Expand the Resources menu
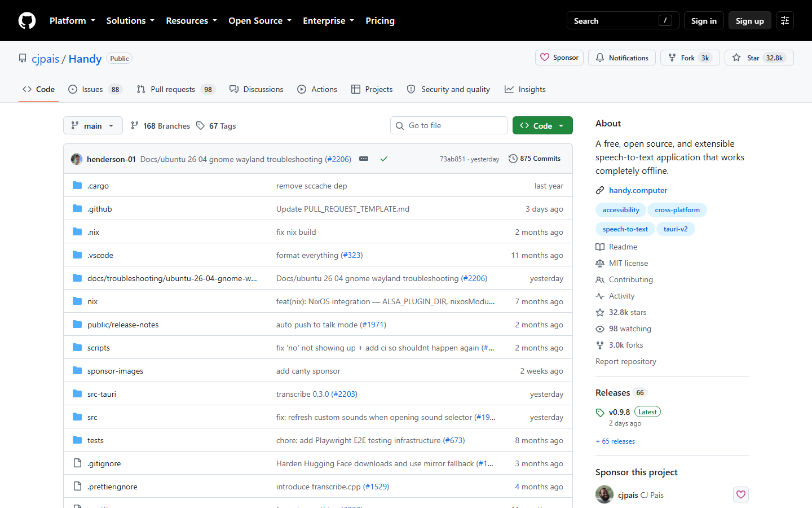Screen dimensions: 812x508 191,21
